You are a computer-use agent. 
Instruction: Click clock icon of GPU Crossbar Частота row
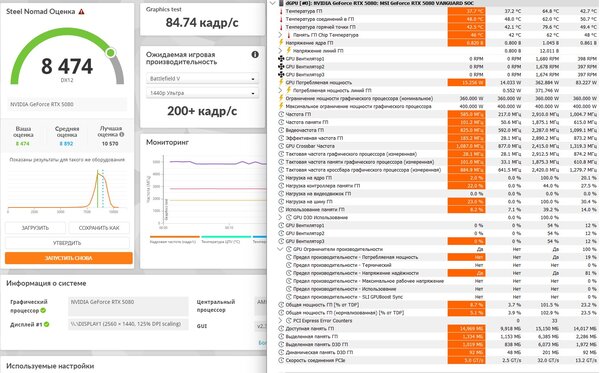[281, 146]
